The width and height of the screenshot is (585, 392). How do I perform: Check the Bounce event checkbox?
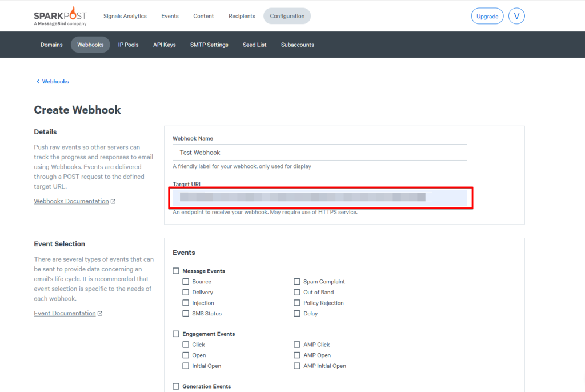pos(186,282)
